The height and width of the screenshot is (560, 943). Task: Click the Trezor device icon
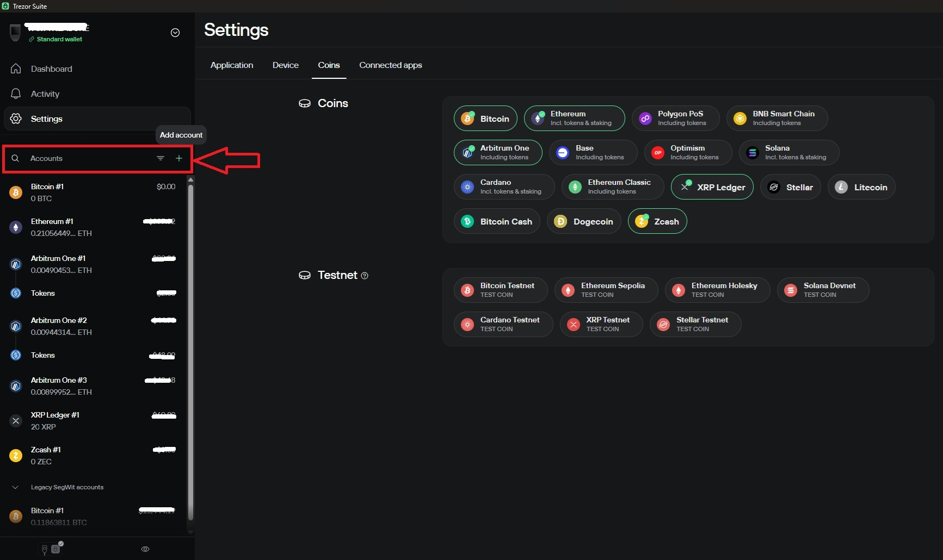[15, 33]
